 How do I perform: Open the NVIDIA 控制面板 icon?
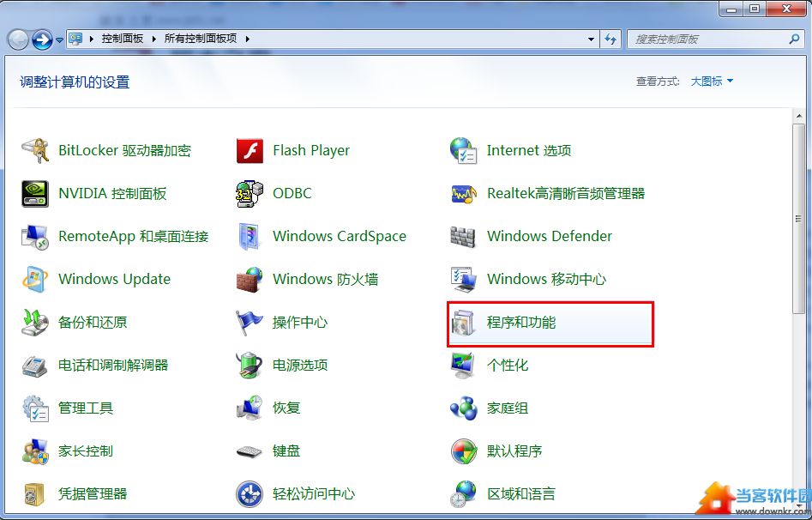pyautogui.click(x=34, y=193)
